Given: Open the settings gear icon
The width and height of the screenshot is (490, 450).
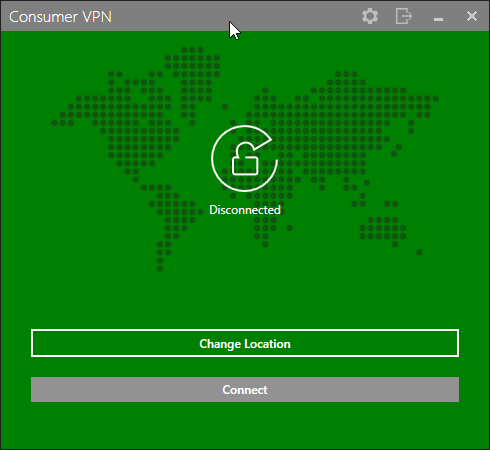Looking at the screenshot, I should tap(370, 16).
